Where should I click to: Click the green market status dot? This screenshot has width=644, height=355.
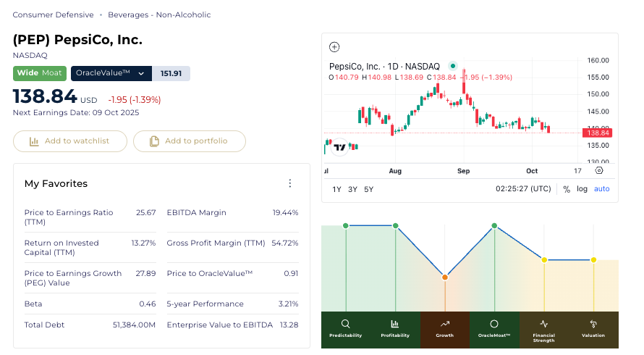[x=453, y=66]
